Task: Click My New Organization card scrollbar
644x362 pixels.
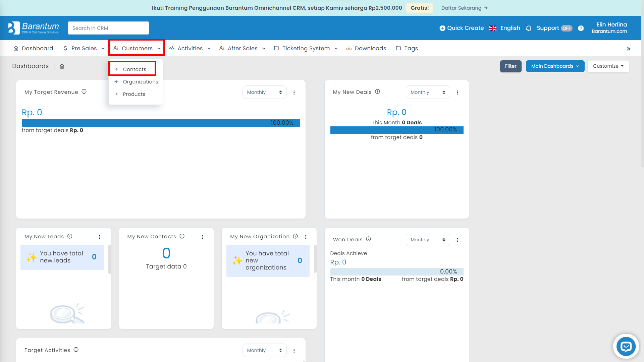Action: 315,259
